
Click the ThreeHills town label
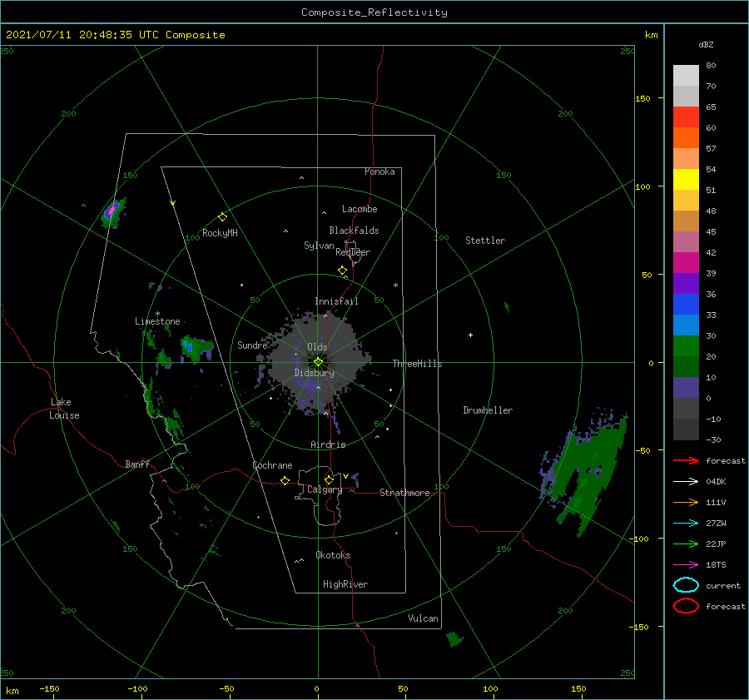click(x=418, y=364)
